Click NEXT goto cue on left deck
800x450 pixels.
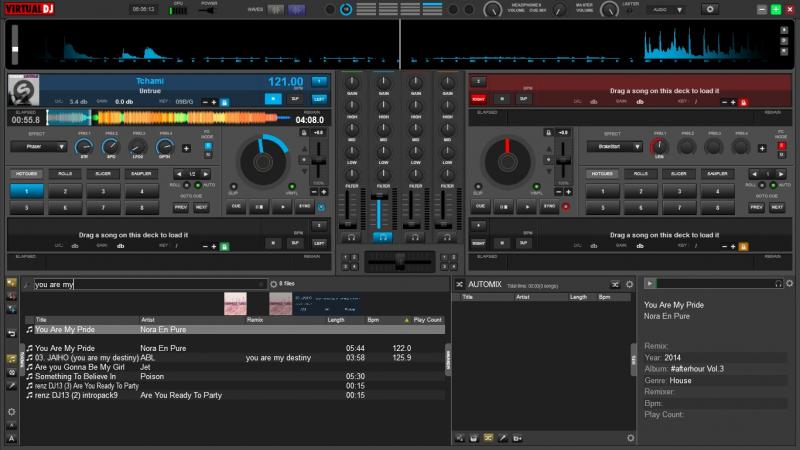pyautogui.click(x=201, y=207)
